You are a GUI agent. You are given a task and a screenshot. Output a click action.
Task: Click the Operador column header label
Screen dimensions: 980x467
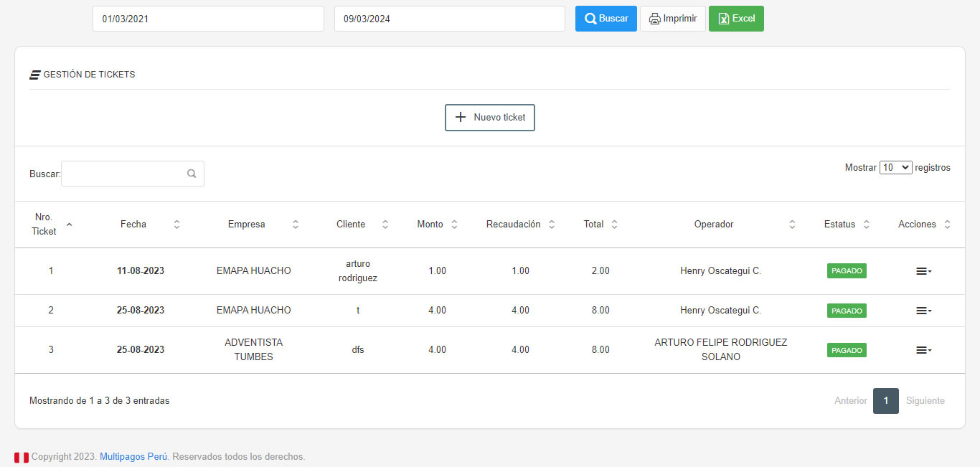(714, 225)
